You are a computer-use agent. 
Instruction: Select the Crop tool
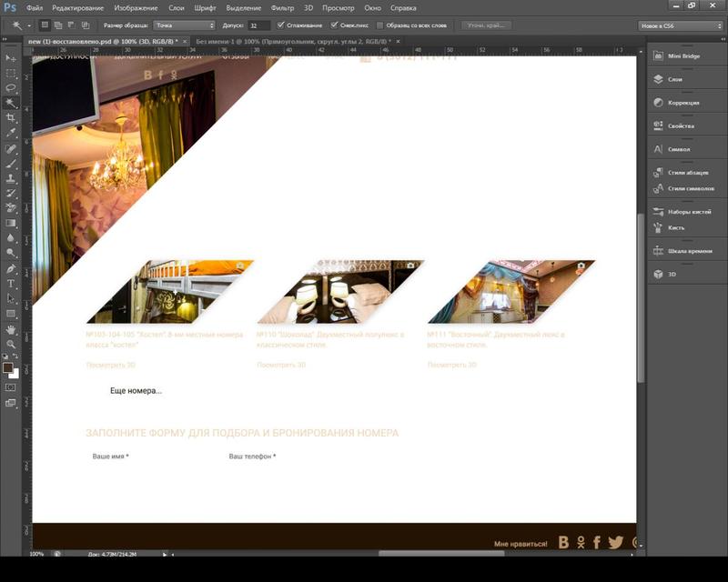point(11,118)
